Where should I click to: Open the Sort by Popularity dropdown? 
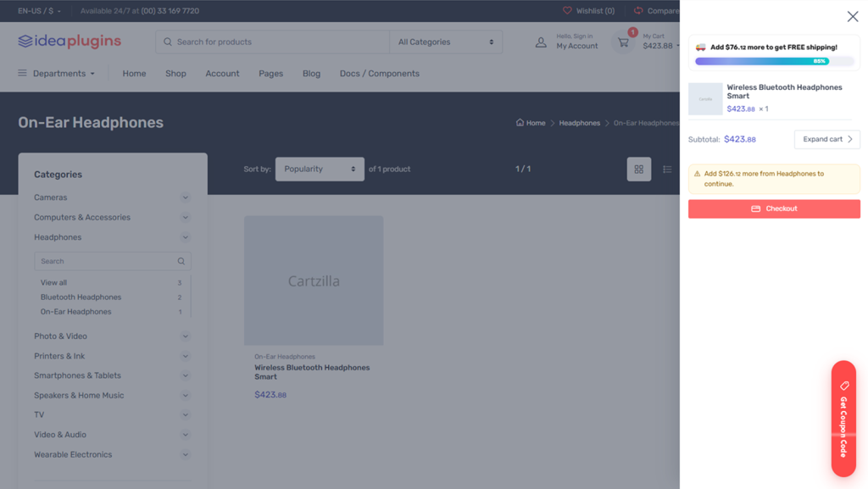coord(320,169)
